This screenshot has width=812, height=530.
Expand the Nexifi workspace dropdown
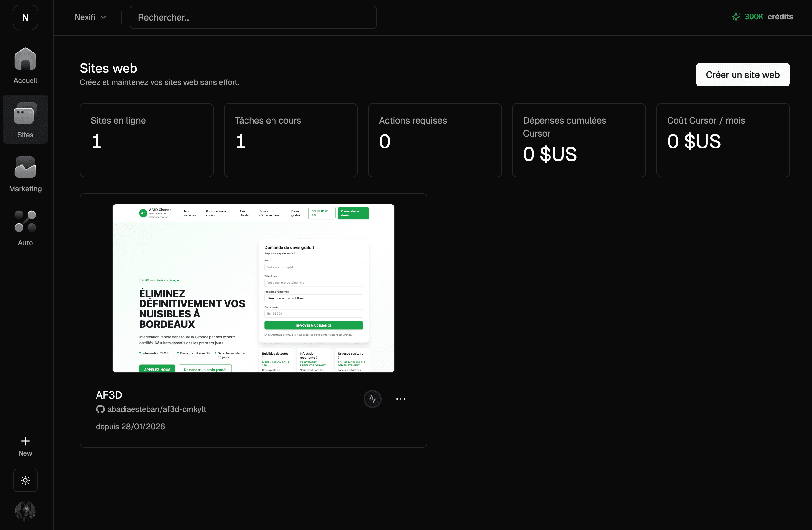[90, 17]
